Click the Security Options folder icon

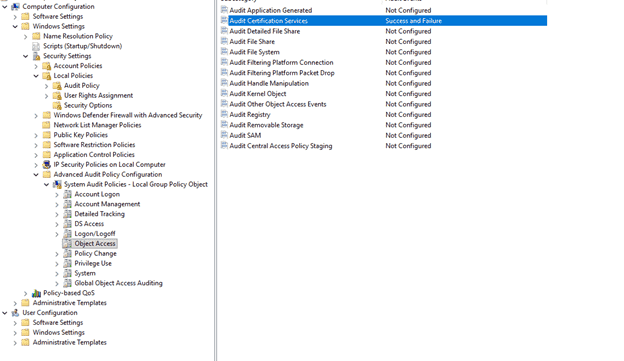(x=57, y=105)
